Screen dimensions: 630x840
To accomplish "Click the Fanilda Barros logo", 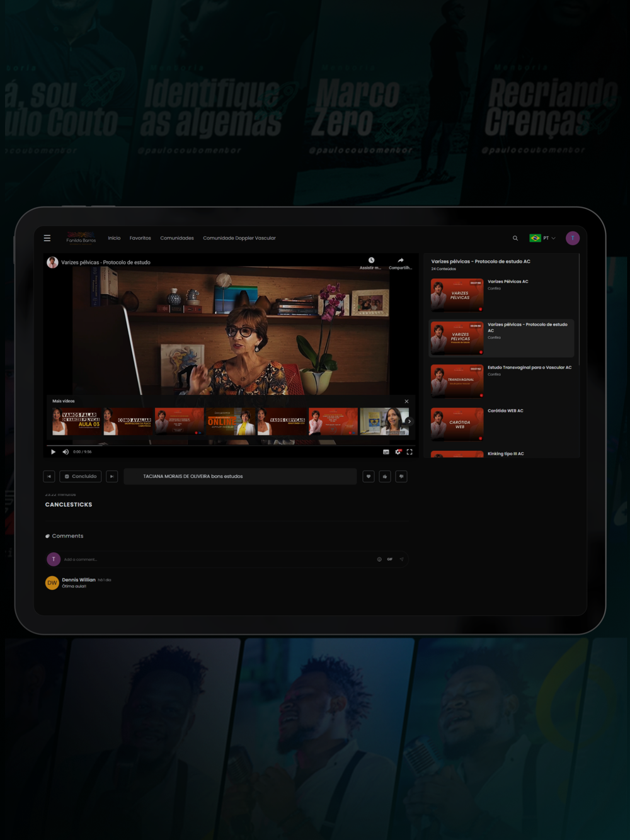I will pos(81,237).
